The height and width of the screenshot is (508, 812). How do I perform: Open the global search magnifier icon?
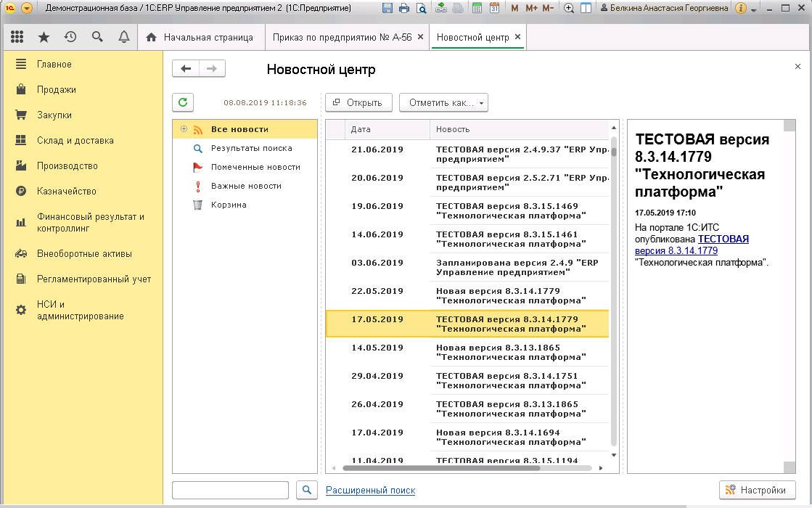(x=97, y=37)
